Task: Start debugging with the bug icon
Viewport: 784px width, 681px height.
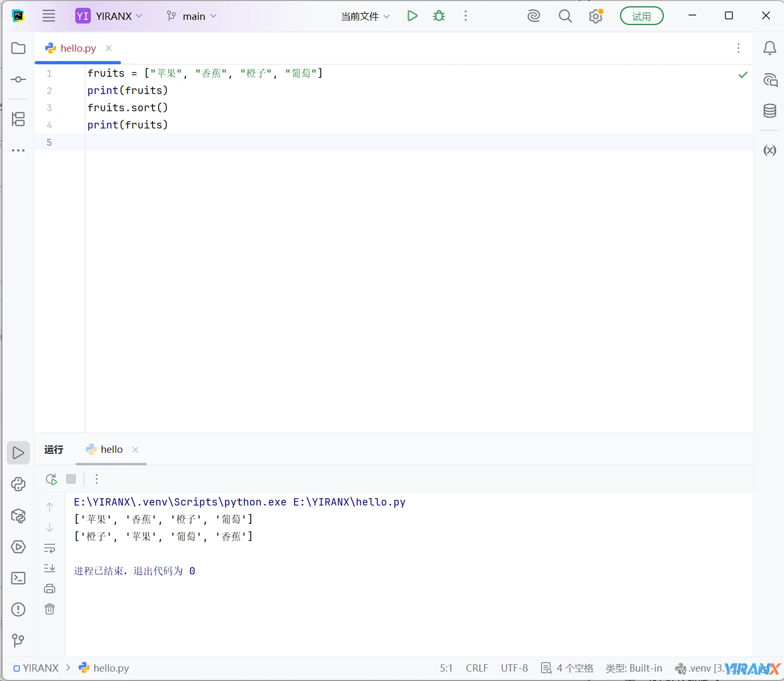Action: pos(439,16)
